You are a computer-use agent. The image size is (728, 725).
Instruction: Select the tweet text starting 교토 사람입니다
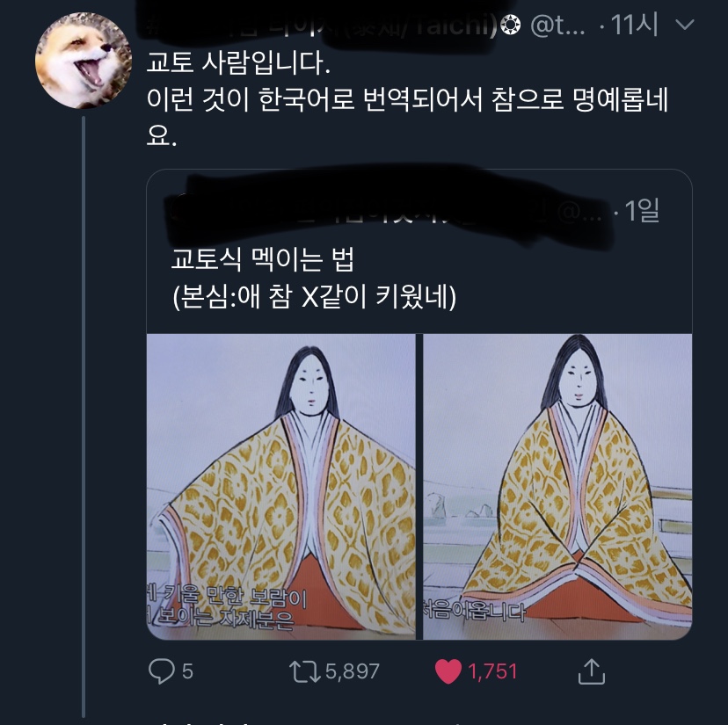pos(243,63)
